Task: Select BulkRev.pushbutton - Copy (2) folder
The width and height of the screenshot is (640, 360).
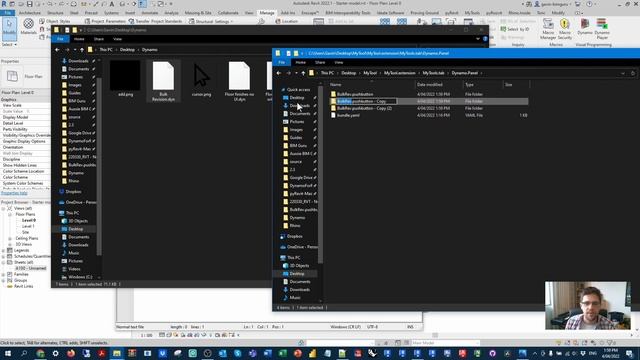Action: click(x=429, y=109)
